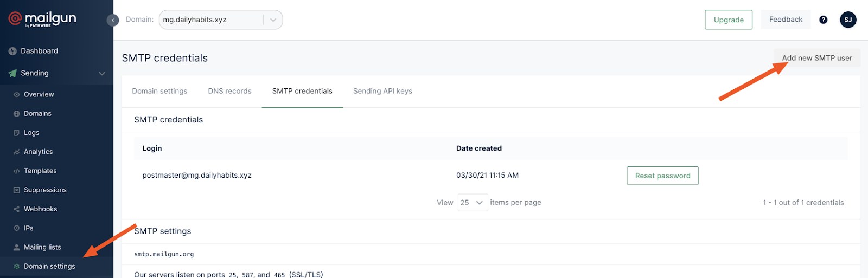Click the Dashboard icon in sidebar

[12, 51]
